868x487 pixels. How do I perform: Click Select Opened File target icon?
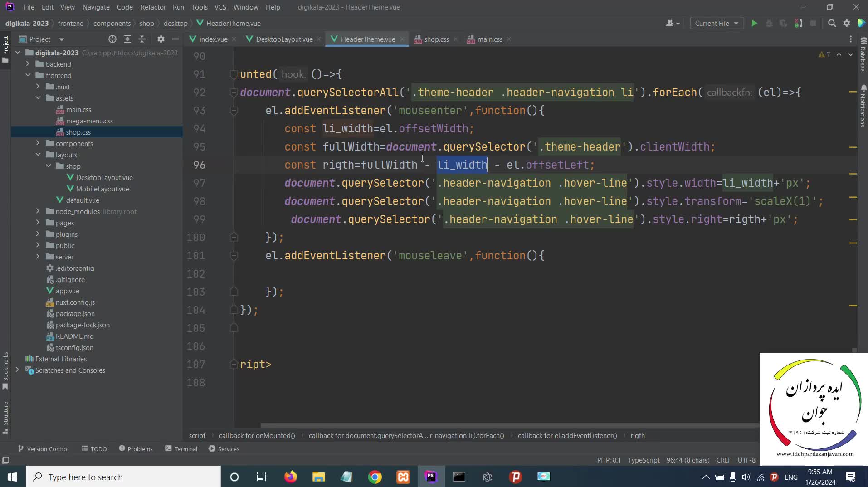[x=112, y=39]
